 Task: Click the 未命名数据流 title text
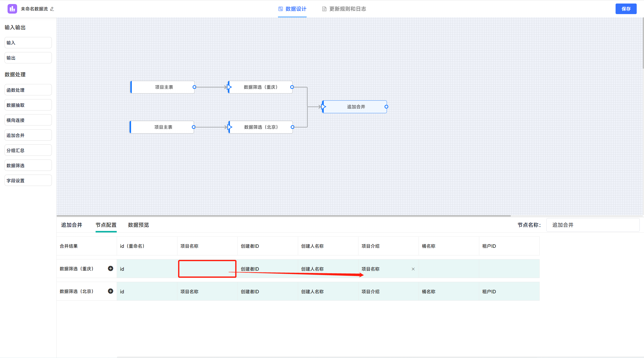[x=34, y=9]
